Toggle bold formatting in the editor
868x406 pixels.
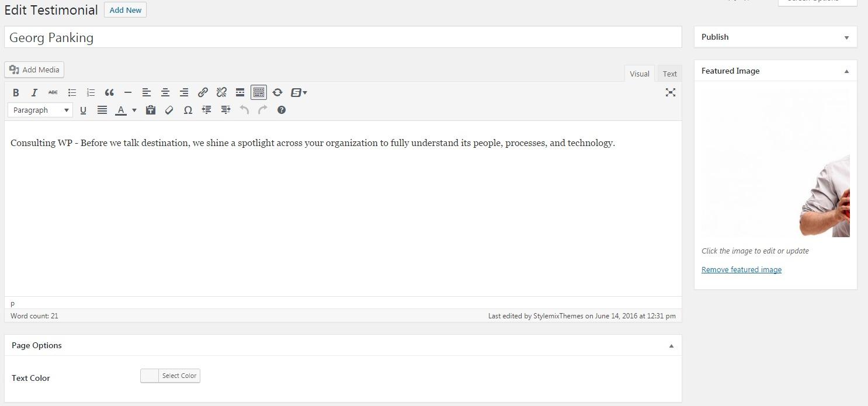pyautogui.click(x=16, y=92)
